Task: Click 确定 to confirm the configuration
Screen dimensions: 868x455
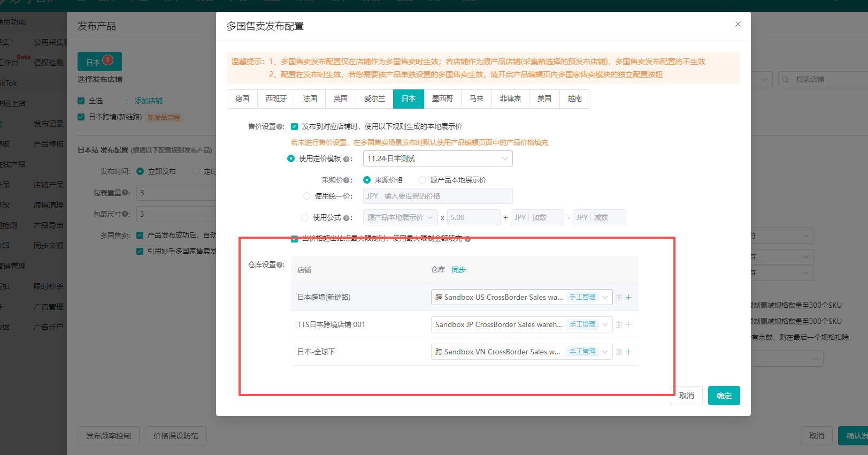Action: (724, 396)
